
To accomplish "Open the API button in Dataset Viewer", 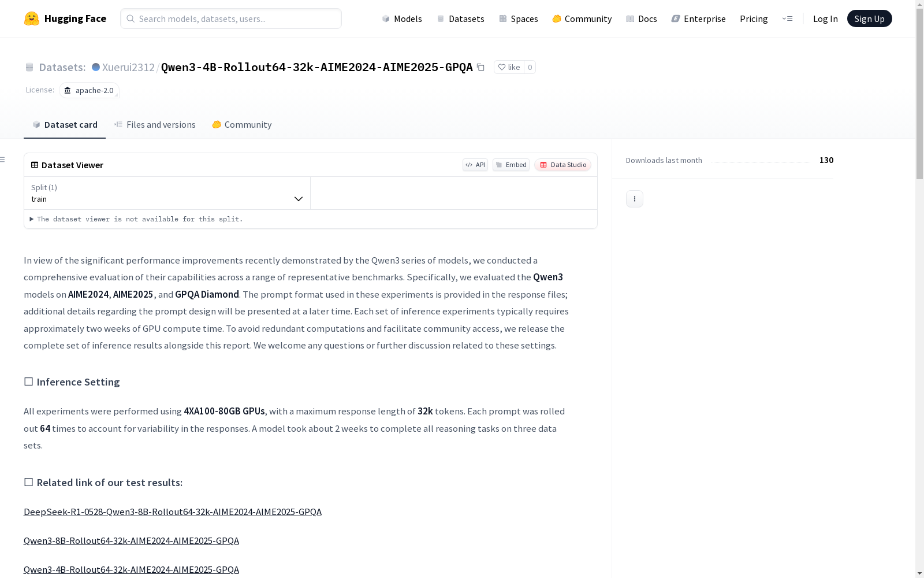I will click(x=475, y=165).
